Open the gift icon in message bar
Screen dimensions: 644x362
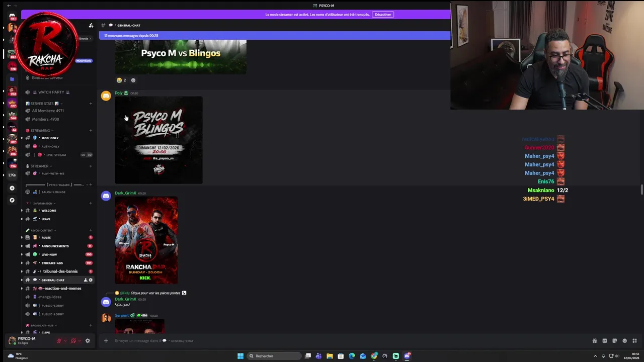tap(594, 341)
